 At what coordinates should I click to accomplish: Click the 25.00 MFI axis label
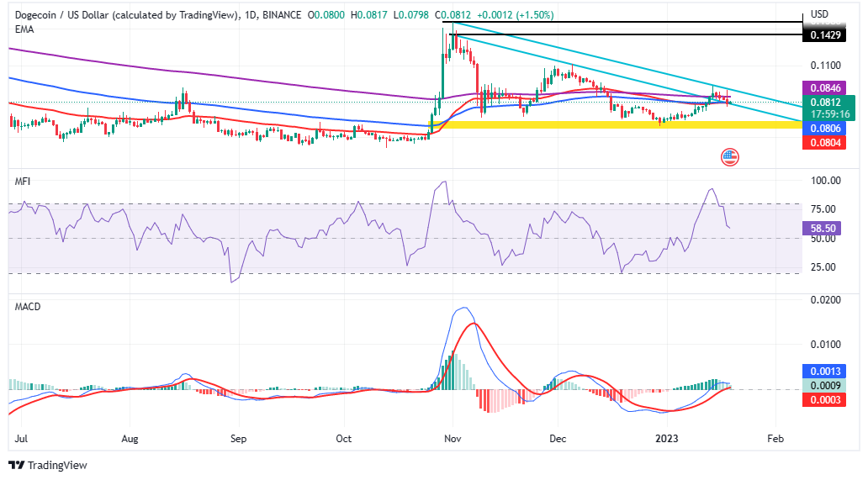tap(823, 267)
